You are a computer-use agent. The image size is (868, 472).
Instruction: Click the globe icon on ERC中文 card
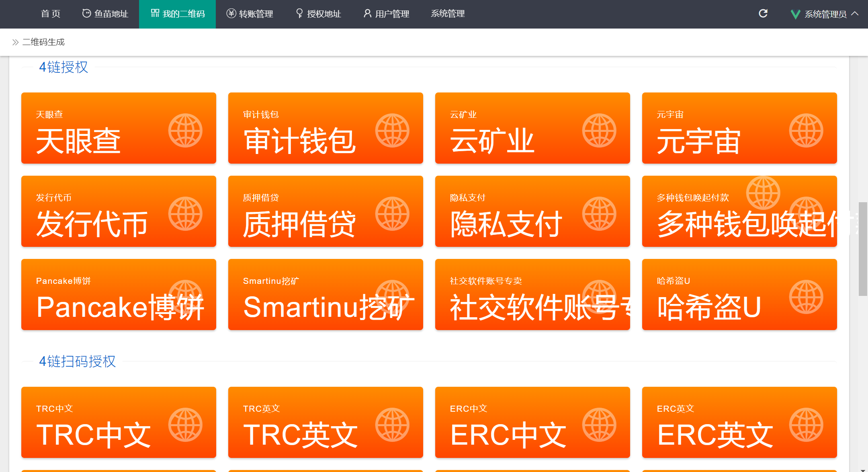click(x=599, y=425)
